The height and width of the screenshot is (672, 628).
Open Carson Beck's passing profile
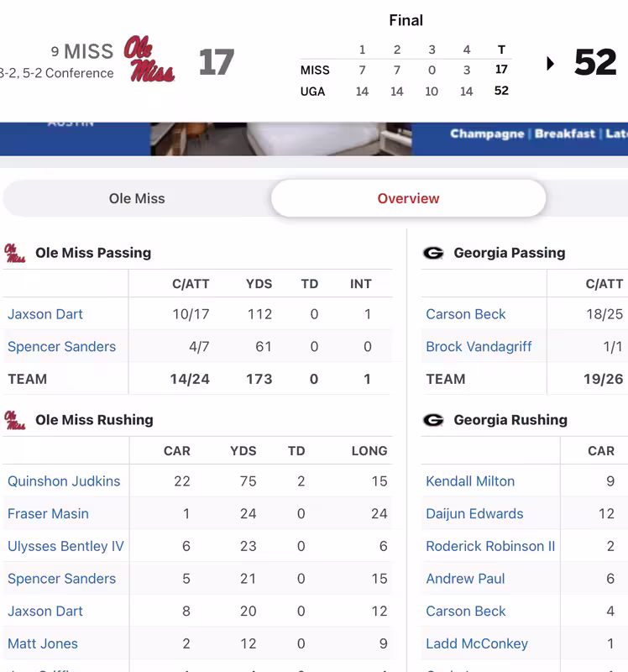coord(466,314)
